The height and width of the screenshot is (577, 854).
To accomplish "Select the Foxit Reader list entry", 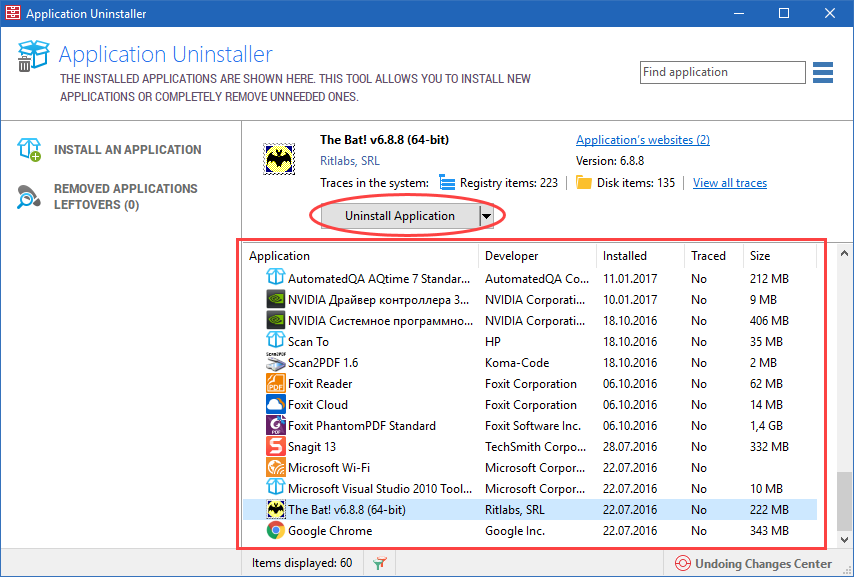I will (320, 383).
